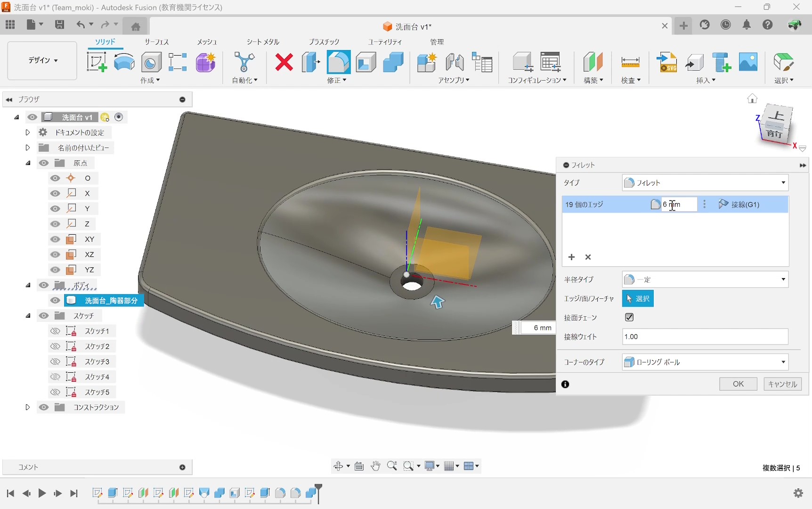Click the Measure ruler icon
Image resolution: width=812 pixels, height=509 pixels.
[x=630, y=62]
